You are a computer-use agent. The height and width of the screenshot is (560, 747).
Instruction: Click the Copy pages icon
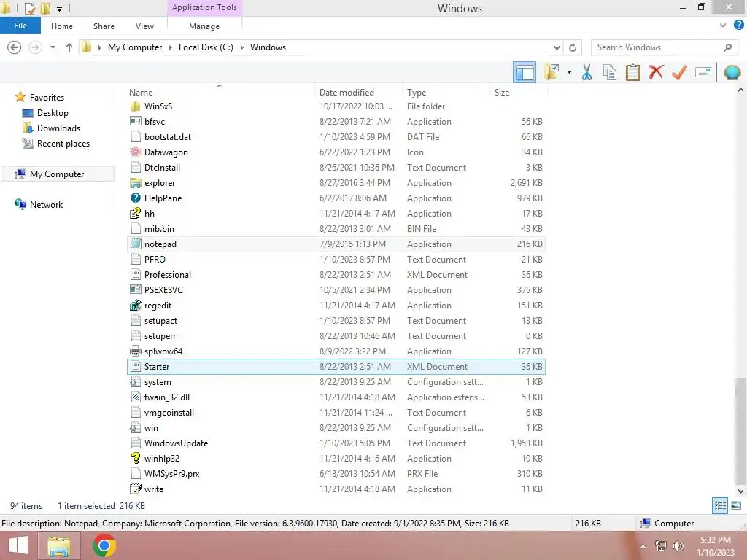coord(610,72)
